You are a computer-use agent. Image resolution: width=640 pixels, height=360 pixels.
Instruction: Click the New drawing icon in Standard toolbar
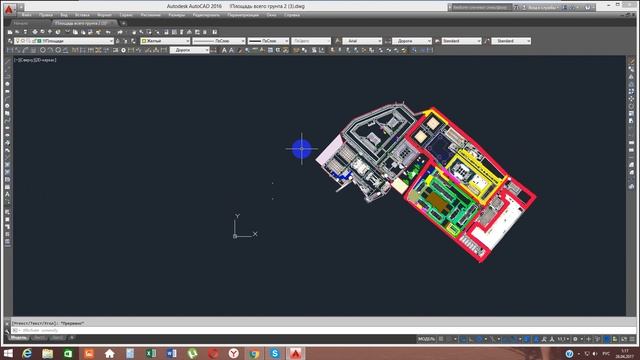10,32
